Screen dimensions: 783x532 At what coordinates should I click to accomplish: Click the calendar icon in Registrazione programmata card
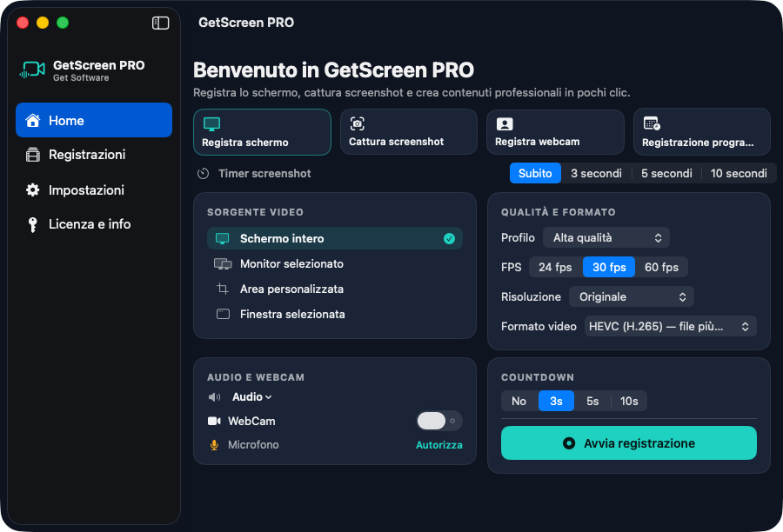652,123
